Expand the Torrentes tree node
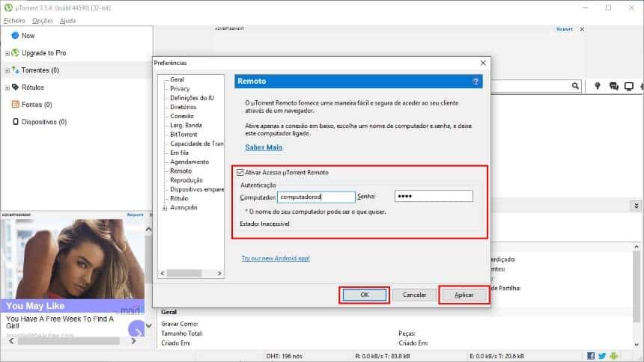This screenshot has height=362, width=644. (x=7, y=70)
